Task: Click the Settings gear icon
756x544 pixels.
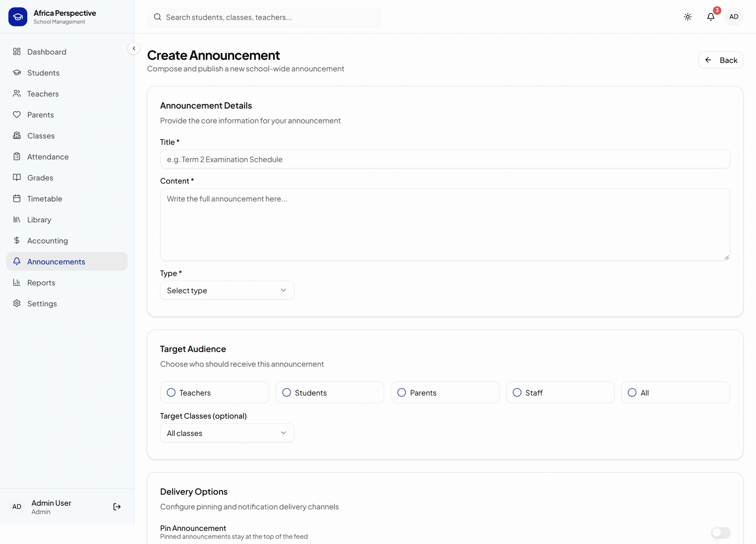Action: [17, 303]
